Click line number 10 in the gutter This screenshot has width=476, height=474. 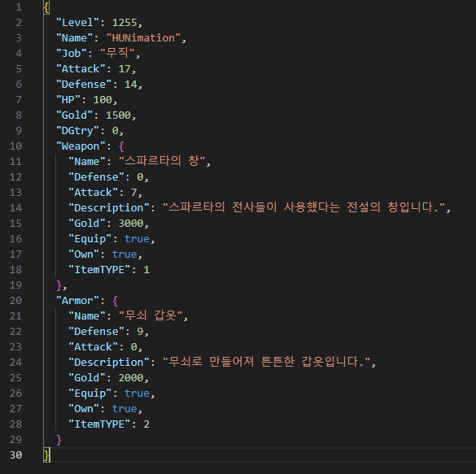[15, 146]
